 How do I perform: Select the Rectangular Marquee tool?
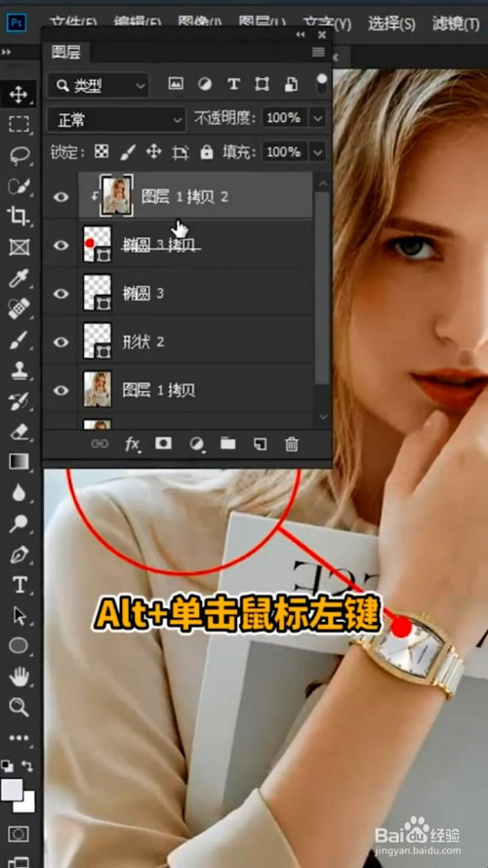coord(19,124)
